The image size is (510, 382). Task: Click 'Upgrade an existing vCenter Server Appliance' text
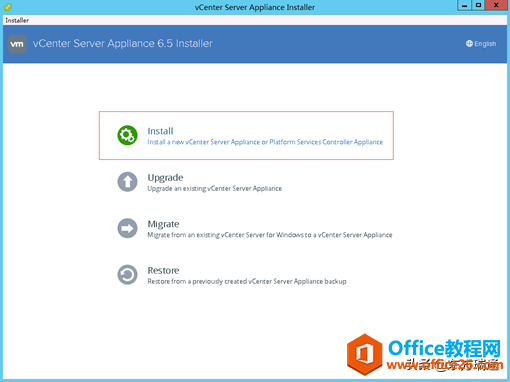coord(215,189)
